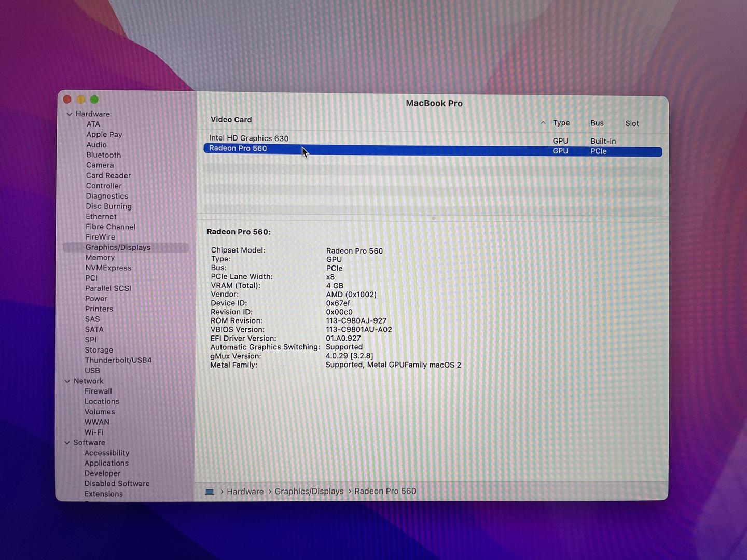Click the Software sidebar heading

coord(89,443)
